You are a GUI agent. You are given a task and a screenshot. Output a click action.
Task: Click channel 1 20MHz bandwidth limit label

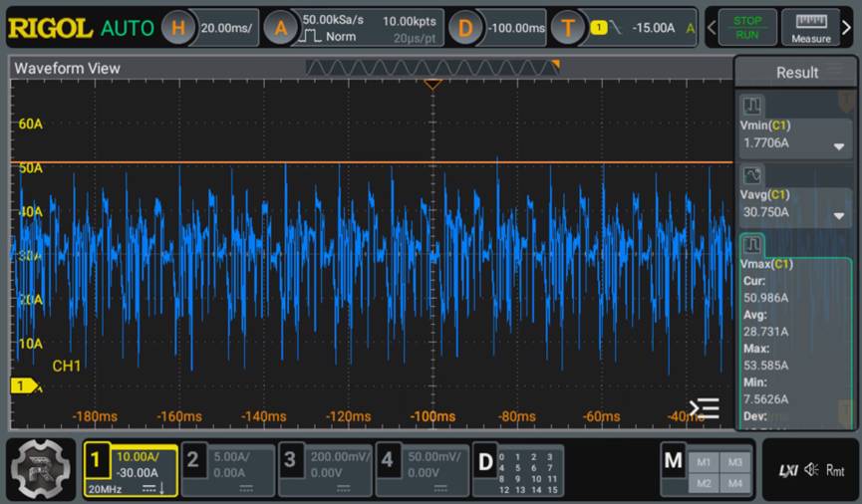(x=105, y=489)
